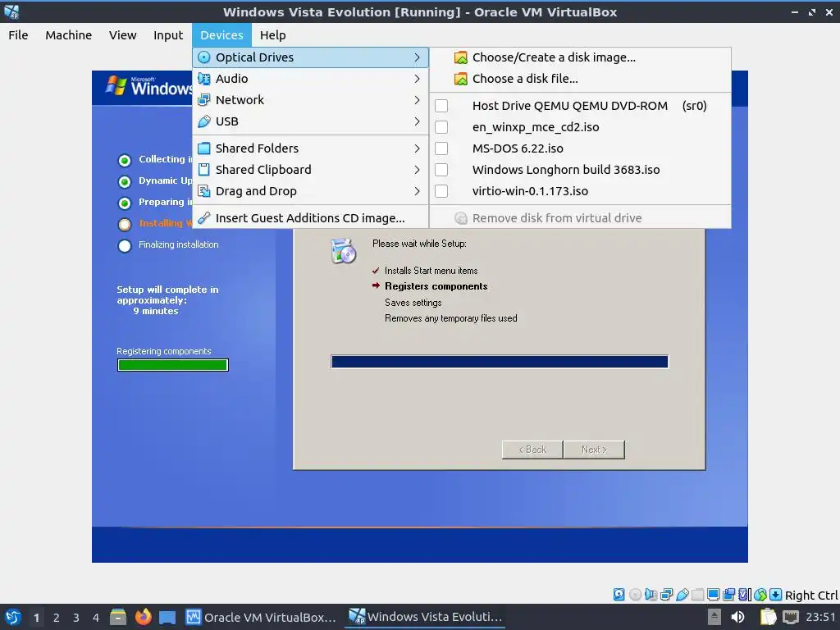This screenshot has width=840, height=630.
Task: Check the en_winxp_mce_cd2.iso checkbox
Action: point(441,127)
